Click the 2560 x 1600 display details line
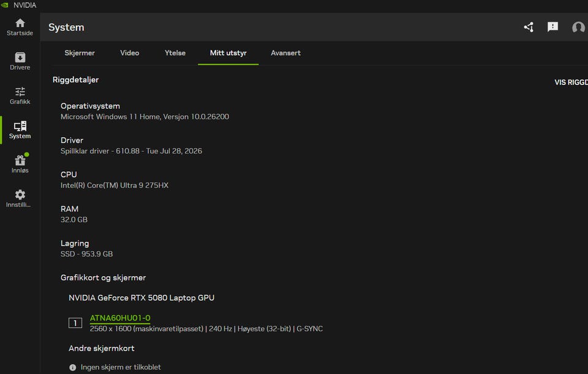Screen dimensions: 588x374 tap(206, 329)
